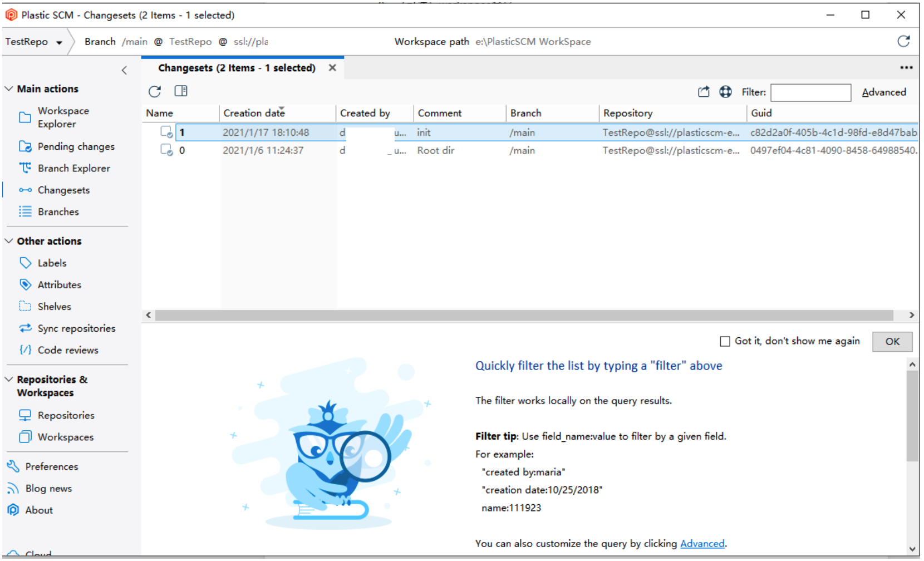Screen dimensions: 924x561
Task: Select "init" comment cell
Action: pos(424,132)
